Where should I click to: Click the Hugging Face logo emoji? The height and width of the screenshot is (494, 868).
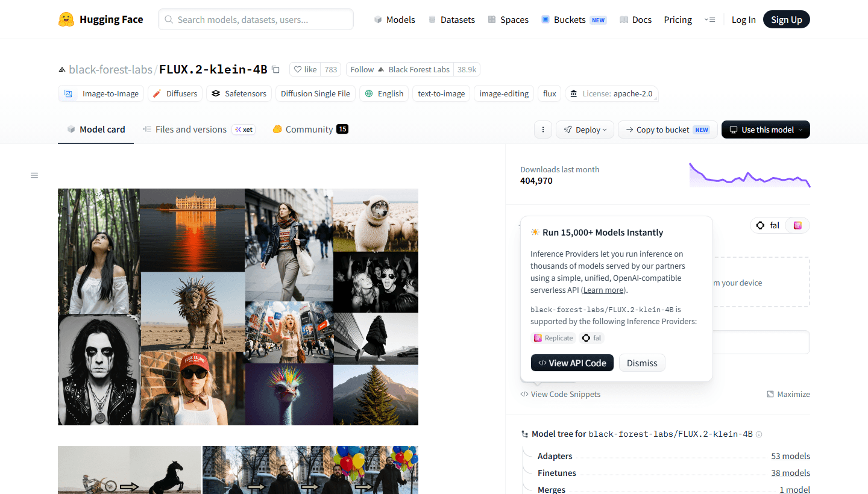[x=66, y=19]
